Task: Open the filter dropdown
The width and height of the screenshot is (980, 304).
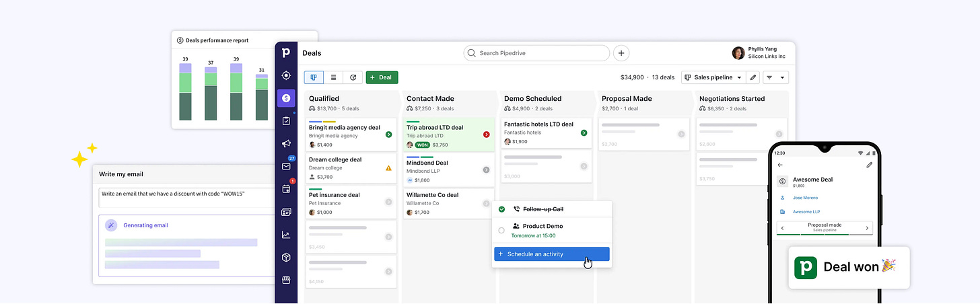Action: tap(775, 77)
